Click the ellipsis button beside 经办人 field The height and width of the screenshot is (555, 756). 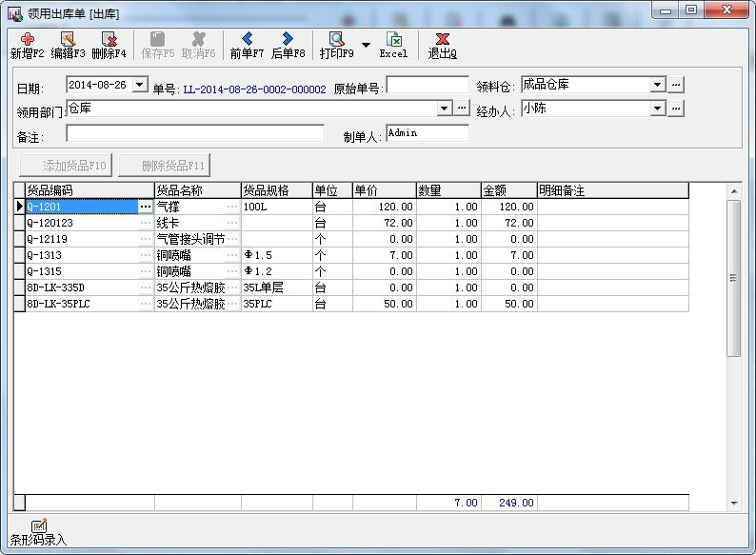tap(675, 109)
